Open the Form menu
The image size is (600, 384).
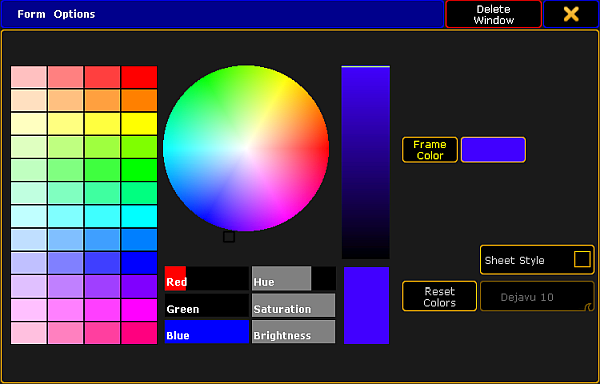[x=31, y=14]
